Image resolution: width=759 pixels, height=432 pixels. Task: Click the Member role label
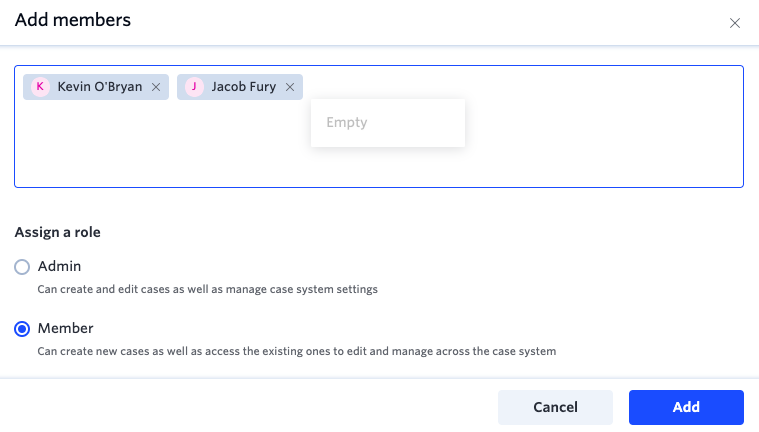click(x=65, y=328)
